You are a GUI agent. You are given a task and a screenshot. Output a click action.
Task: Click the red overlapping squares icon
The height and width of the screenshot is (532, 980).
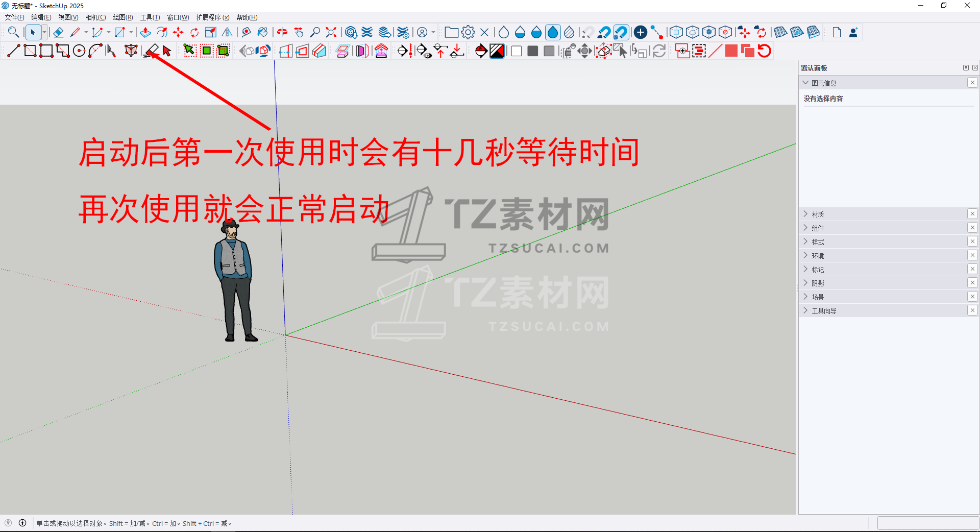[748, 51]
